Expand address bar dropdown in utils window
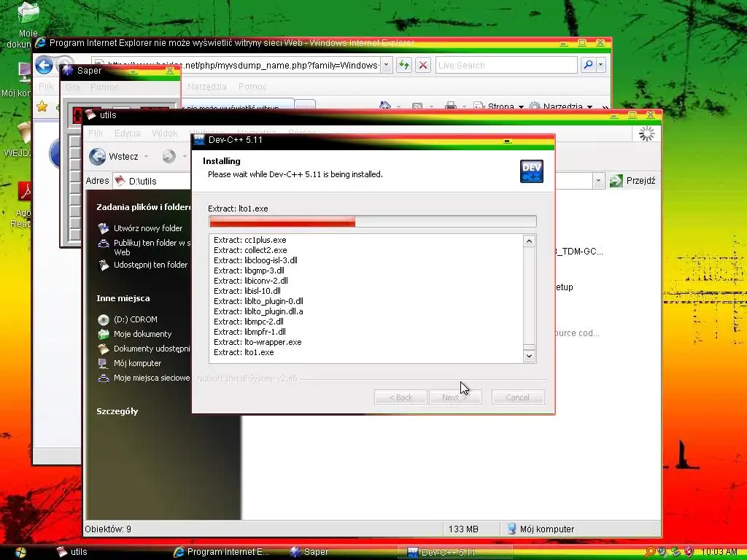 click(598, 181)
